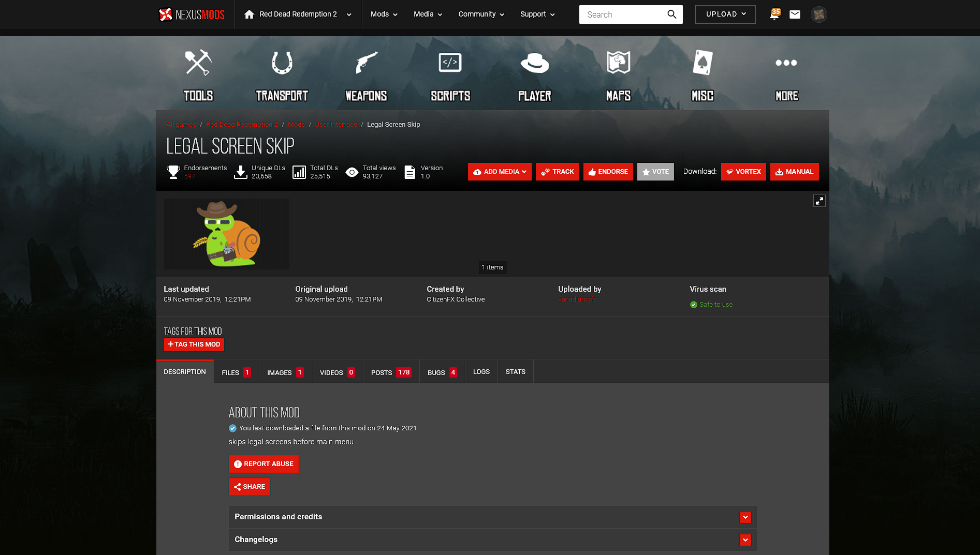Click Tag This Mod button
980x555 pixels.
click(x=194, y=344)
